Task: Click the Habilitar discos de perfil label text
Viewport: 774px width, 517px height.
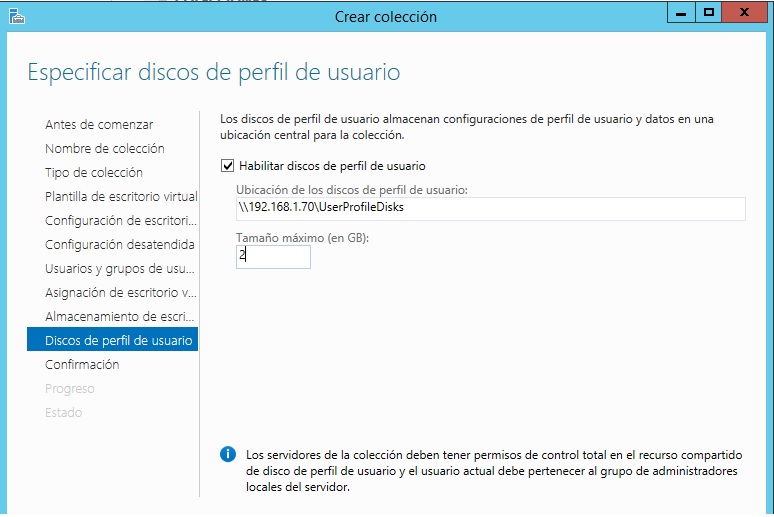Action: coord(332,166)
